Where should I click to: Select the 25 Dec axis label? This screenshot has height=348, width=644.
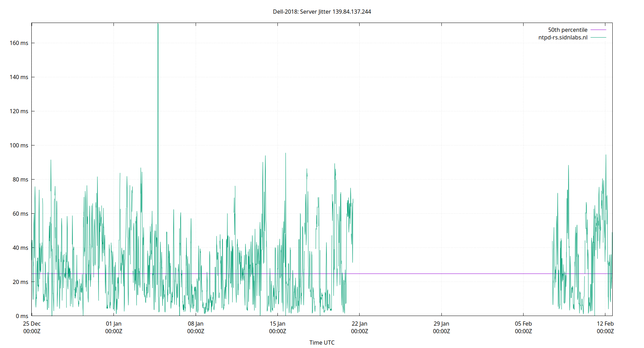33,324
